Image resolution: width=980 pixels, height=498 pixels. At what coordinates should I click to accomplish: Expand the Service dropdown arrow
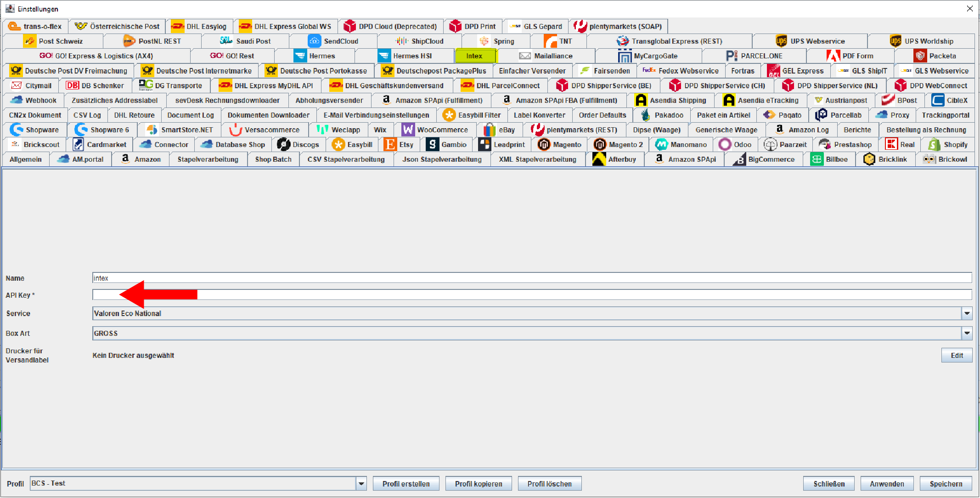click(967, 313)
